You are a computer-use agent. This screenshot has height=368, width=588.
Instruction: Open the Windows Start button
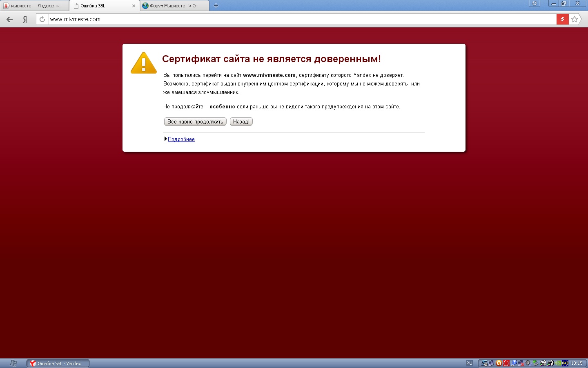pyautogui.click(x=13, y=363)
